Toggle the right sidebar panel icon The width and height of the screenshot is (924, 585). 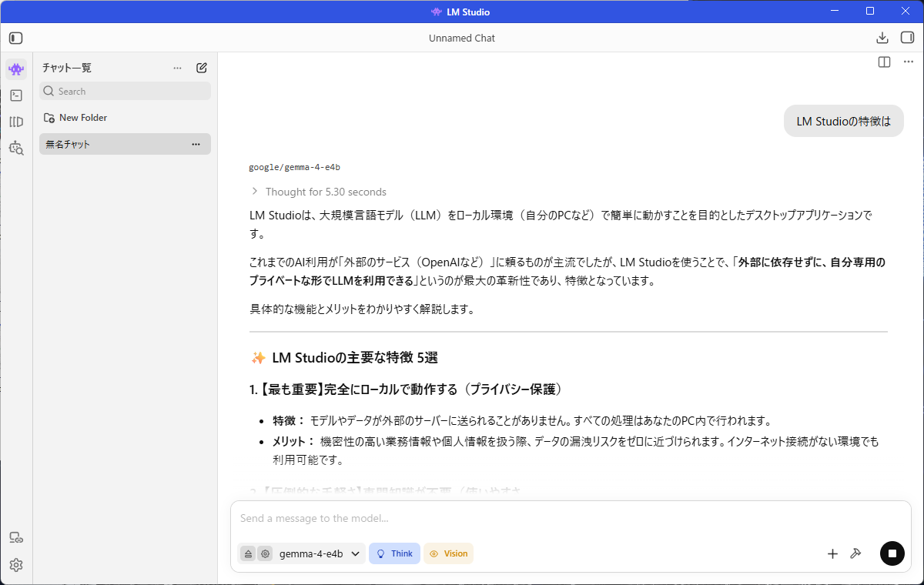907,38
